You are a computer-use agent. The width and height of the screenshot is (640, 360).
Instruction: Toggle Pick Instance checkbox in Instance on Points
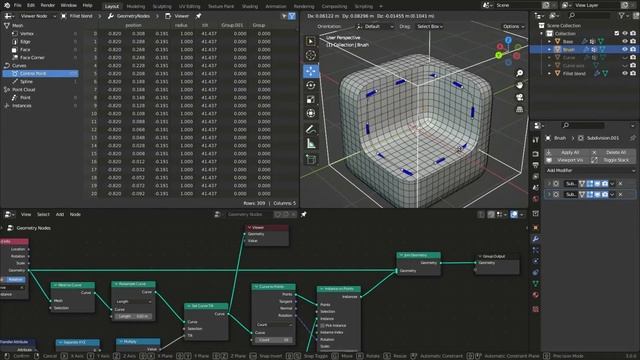323,326
